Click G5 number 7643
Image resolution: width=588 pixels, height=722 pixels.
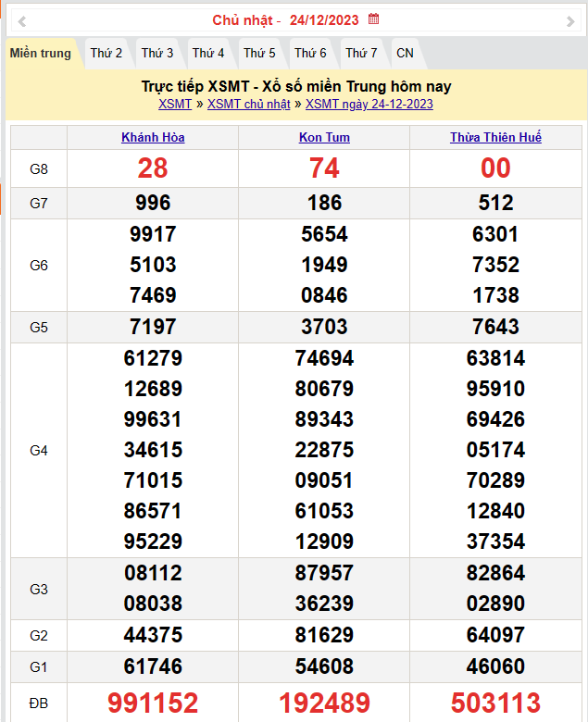(496, 327)
